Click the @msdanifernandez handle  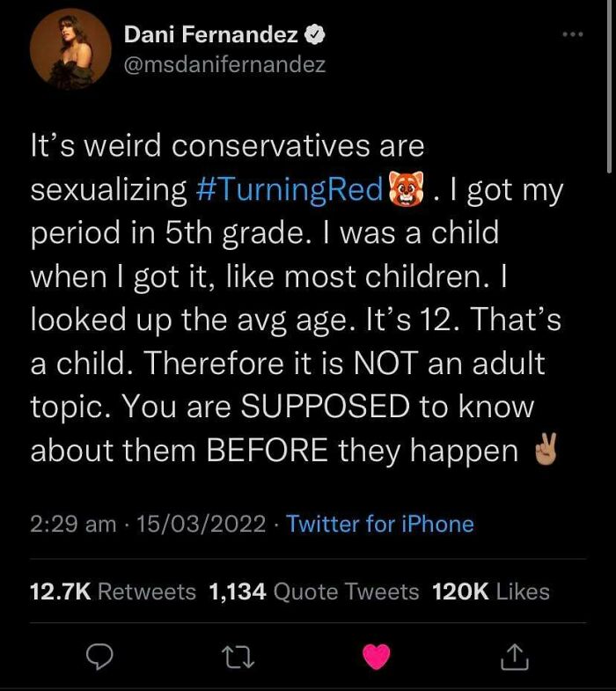(224, 65)
